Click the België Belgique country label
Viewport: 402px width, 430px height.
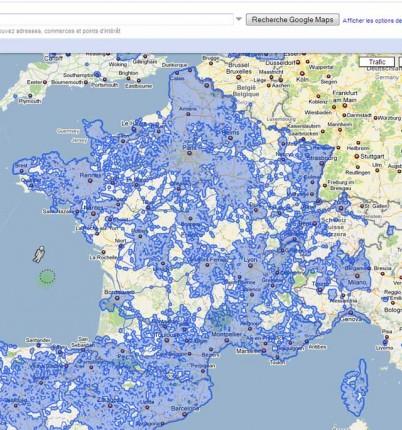tap(246, 91)
